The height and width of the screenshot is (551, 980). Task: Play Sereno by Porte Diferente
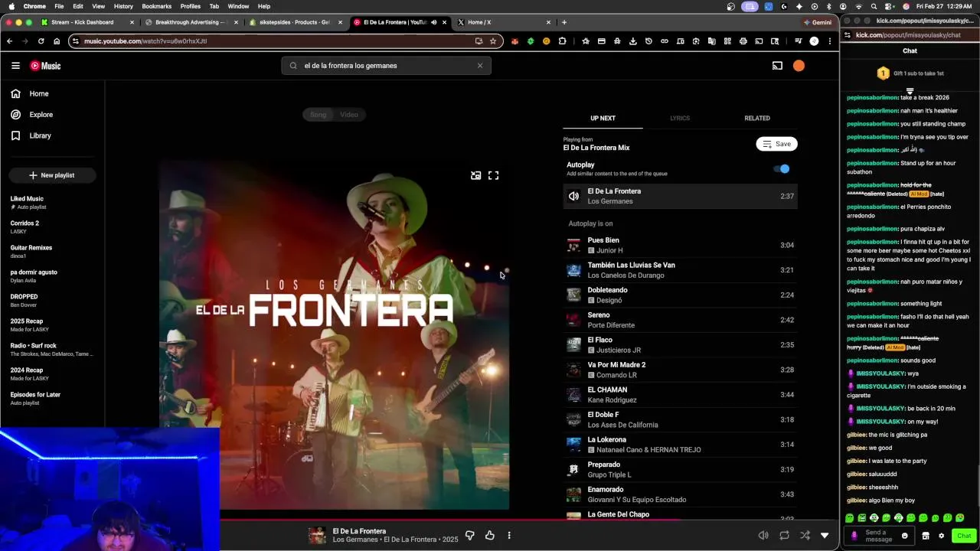click(680, 320)
